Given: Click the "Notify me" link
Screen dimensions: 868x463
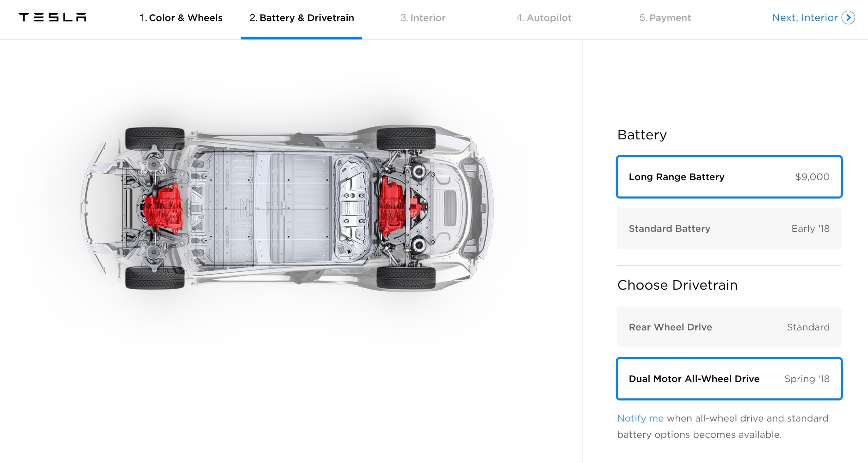Looking at the screenshot, I should click(x=640, y=418).
